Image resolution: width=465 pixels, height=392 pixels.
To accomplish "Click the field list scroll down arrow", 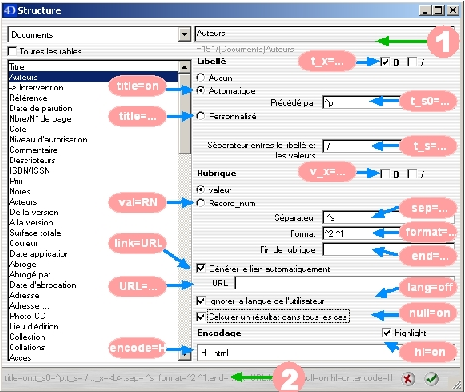I will coord(184,354).
